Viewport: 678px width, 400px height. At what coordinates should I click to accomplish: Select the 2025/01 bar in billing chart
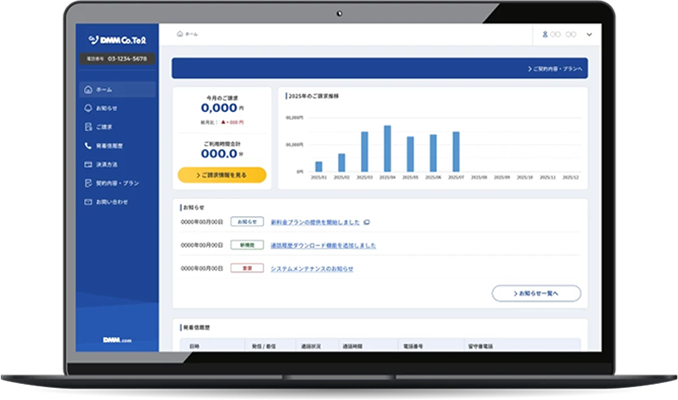(319, 166)
